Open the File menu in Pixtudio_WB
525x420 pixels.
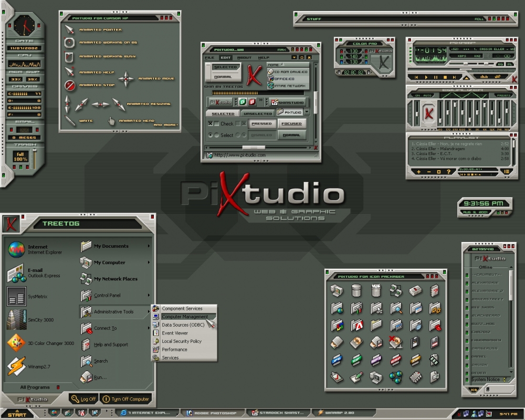point(209,58)
